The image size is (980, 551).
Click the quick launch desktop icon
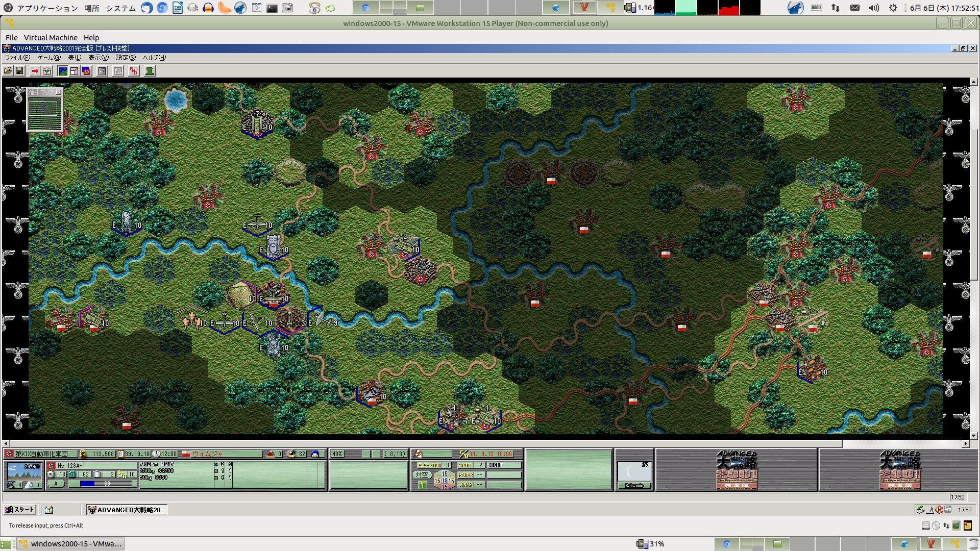(x=49, y=510)
